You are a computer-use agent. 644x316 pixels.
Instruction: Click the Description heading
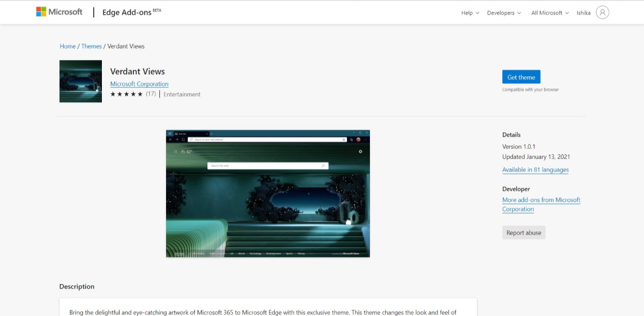pyautogui.click(x=77, y=286)
